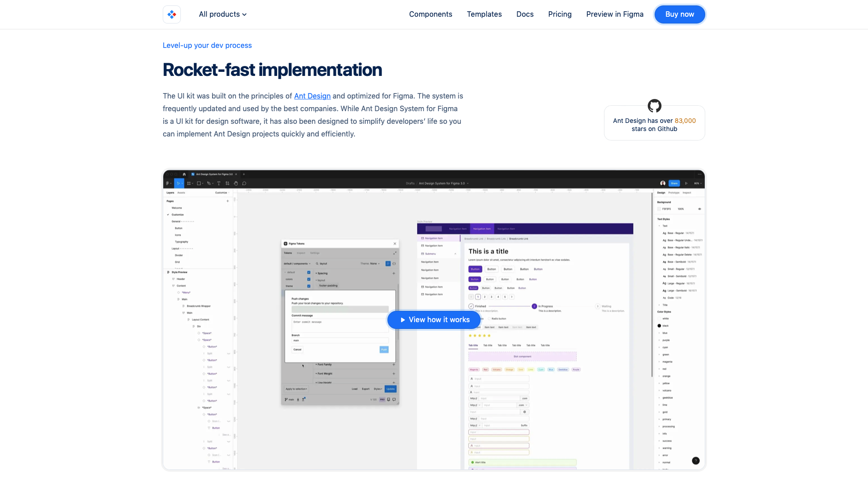This screenshot has height=488, width=868.
Task: Select the Frame tool in the Figma toolbar
Action: (x=189, y=183)
